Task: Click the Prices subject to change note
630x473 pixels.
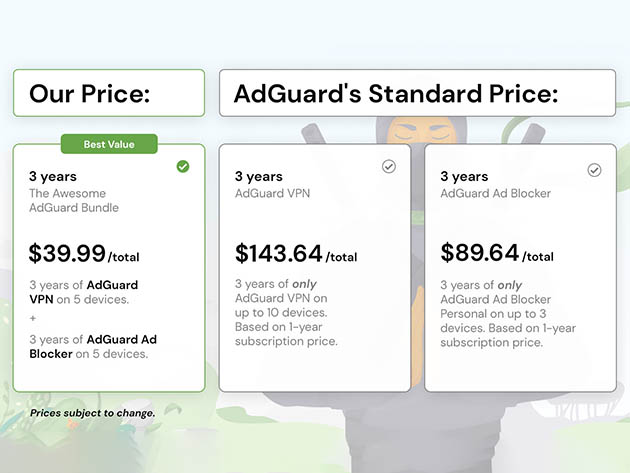Action: [93, 413]
